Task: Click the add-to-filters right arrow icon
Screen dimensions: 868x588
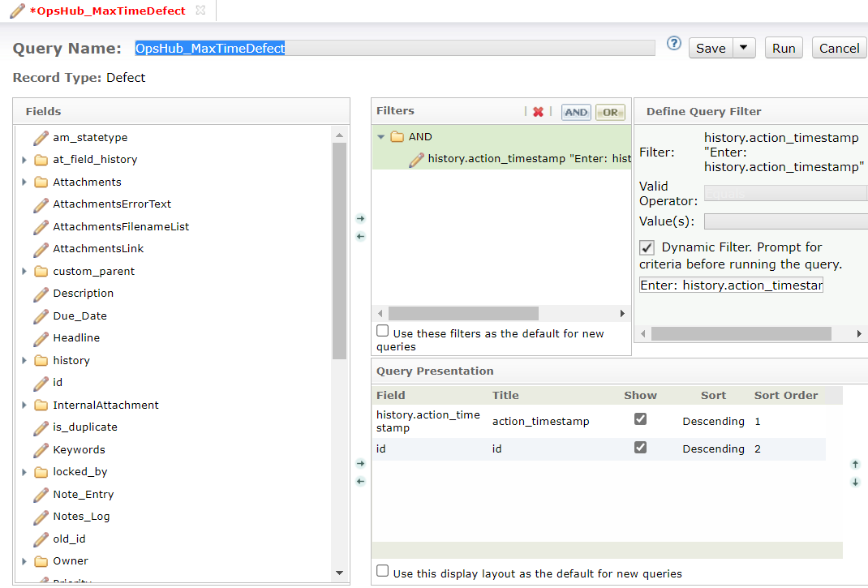Action: click(361, 219)
